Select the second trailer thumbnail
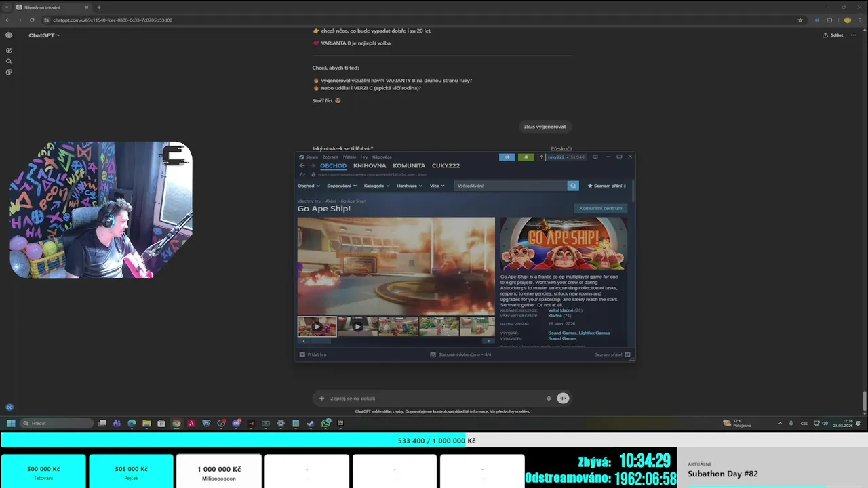This screenshot has height=488, width=868. click(x=357, y=326)
